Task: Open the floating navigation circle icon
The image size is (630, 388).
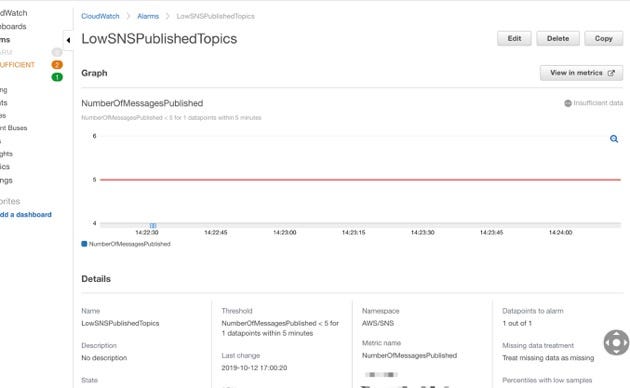Action: coord(616,343)
